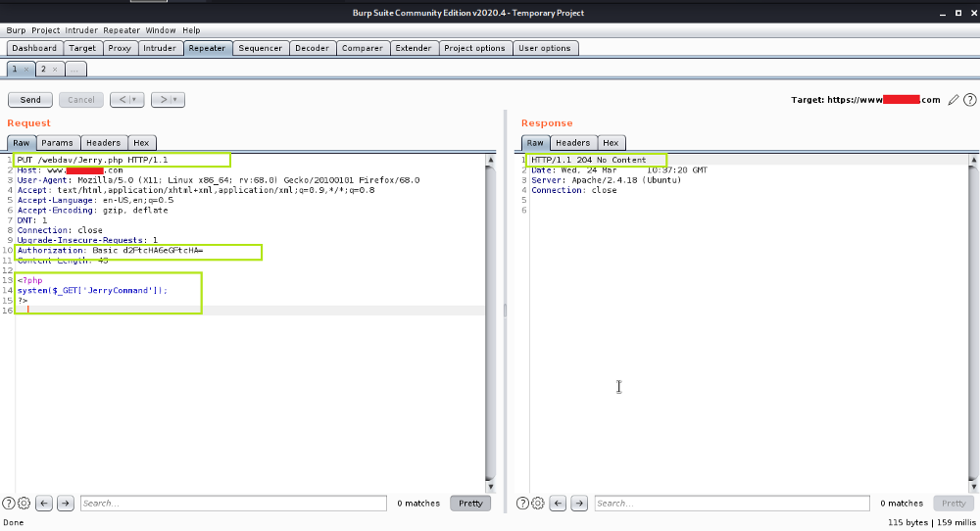Open the Window menu
Screen dimensions: 980x531
(x=161, y=30)
